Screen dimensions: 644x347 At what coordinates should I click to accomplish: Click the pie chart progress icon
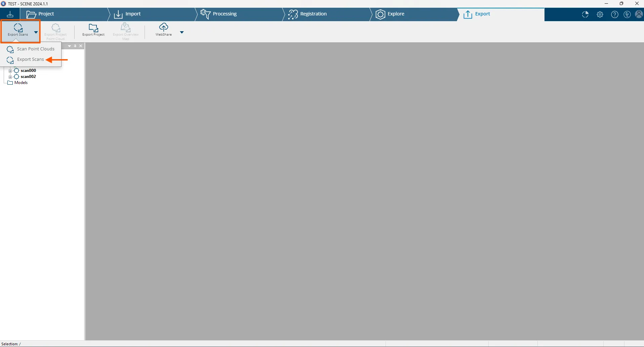point(585,14)
